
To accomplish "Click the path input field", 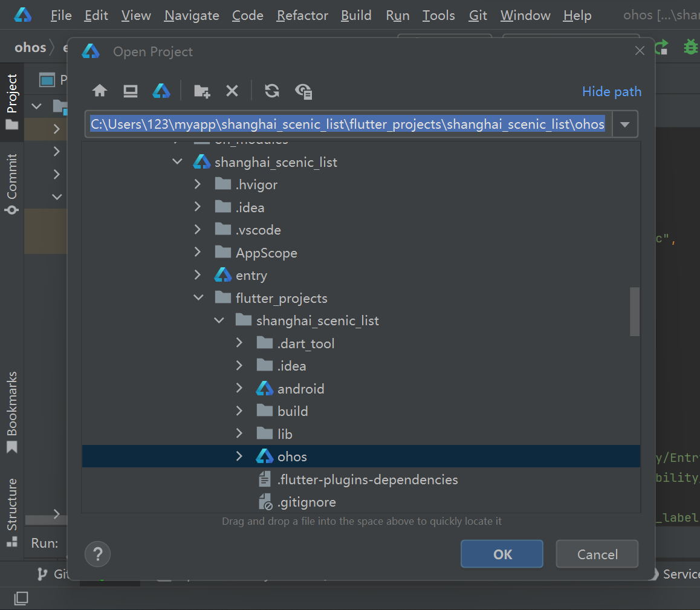I will pos(348,124).
